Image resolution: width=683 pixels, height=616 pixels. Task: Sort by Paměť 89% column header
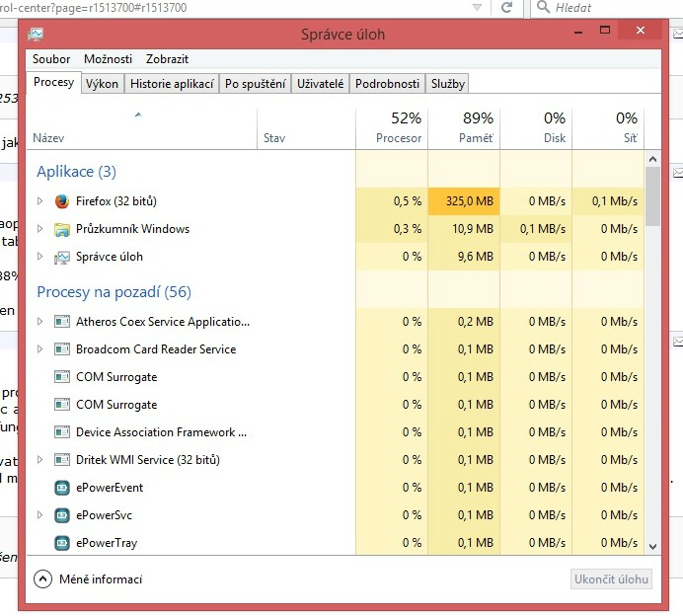coord(464,129)
